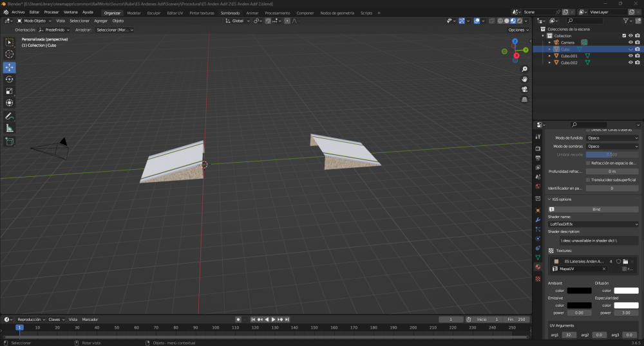The image size is (644, 346).
Task: Expand the Camera item in outliner
Action: pos(549,42)
